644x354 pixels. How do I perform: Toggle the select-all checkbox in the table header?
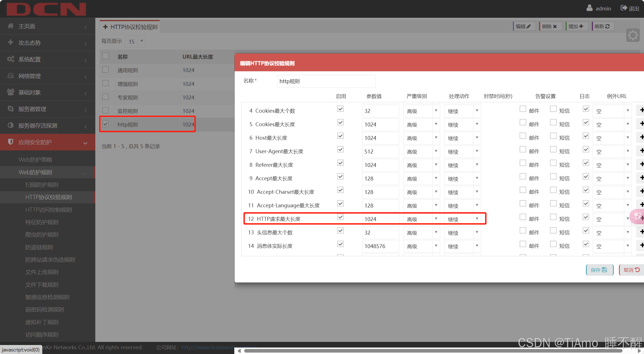click(105, 56)
